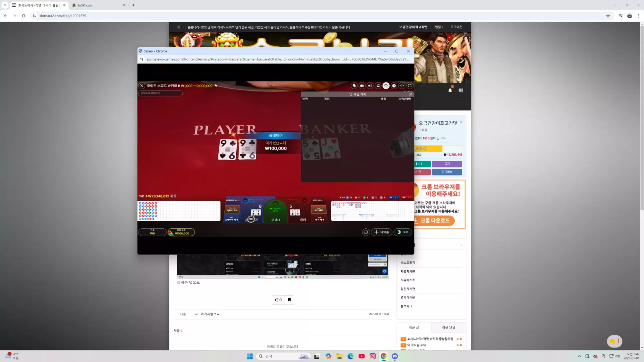The image size is (644, 362).
Task: Open the 알림 notifications link in the header
Action: (439, 27)
